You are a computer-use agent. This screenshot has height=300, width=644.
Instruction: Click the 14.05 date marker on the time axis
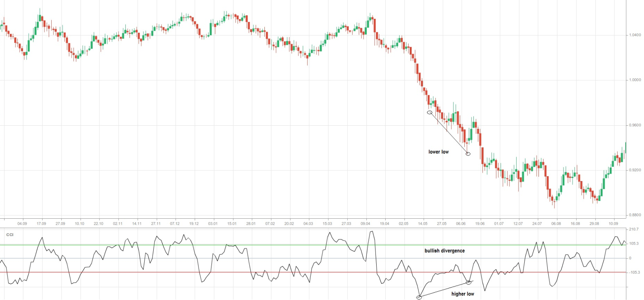423,224
